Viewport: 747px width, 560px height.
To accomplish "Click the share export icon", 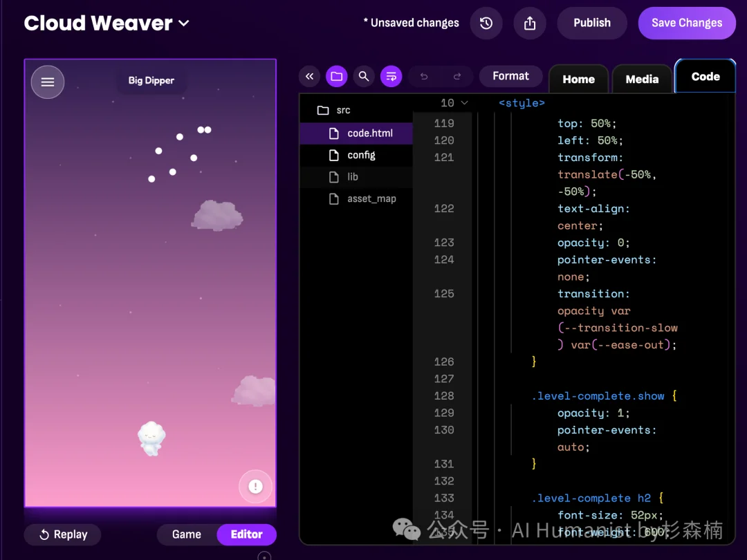I will [x=530, y=23].
